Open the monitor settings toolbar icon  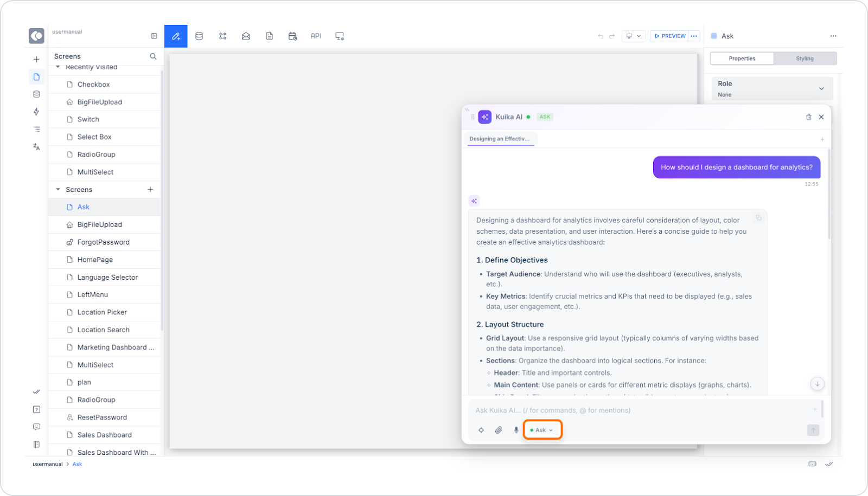(340, 36)
